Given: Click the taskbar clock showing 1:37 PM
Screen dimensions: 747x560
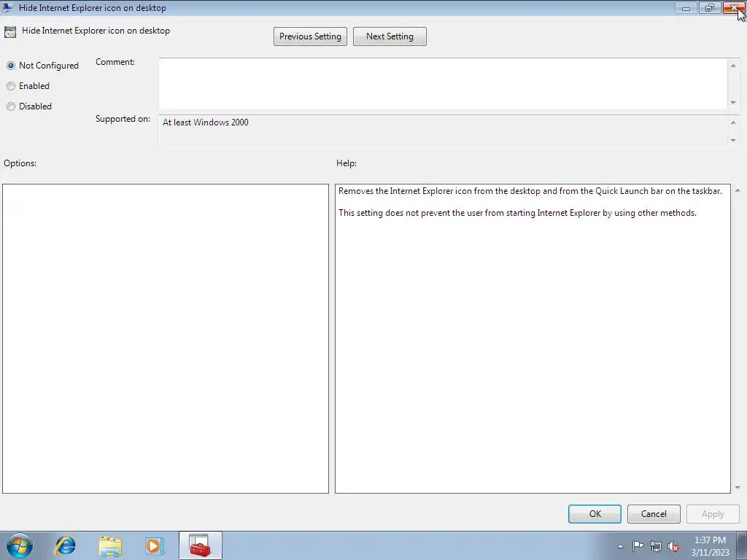Looking at the screenshot, I should click(x=710, y=546).
